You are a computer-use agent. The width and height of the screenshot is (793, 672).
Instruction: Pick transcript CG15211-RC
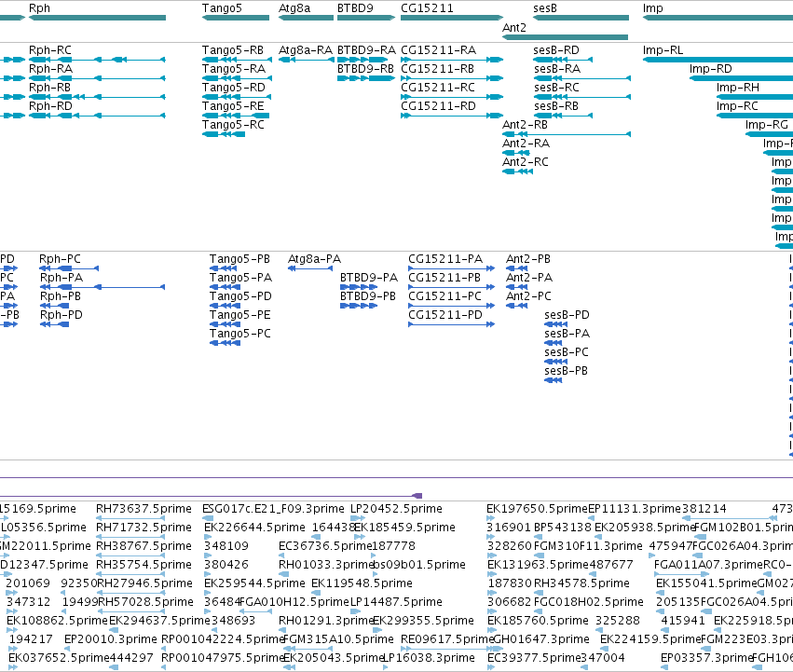pyautogui.click(x=452, y=97)
